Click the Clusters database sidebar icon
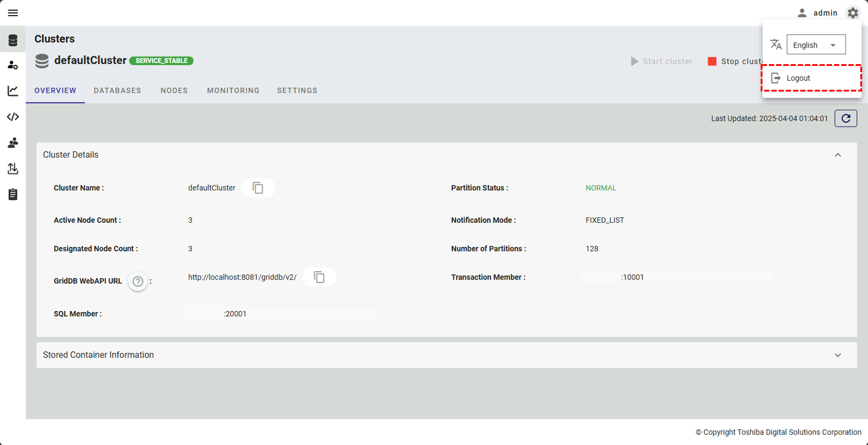The image size is (868, 445). click(x=13, y=40)
